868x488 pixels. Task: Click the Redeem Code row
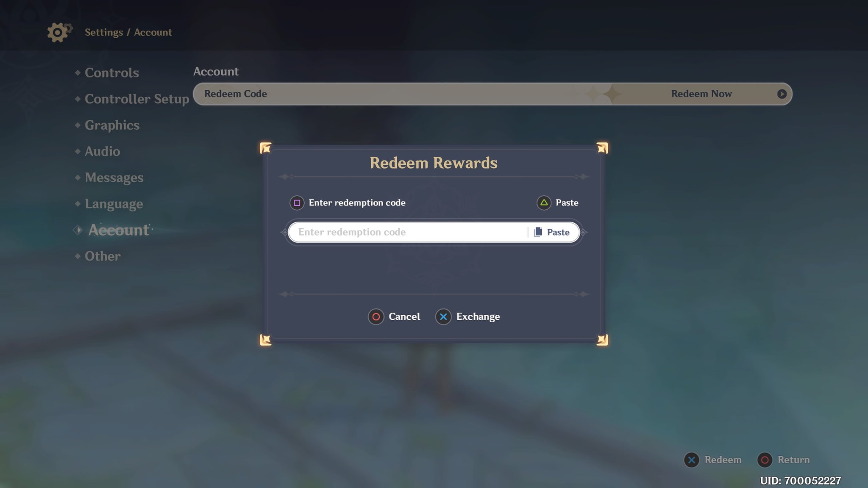[424, 94]
